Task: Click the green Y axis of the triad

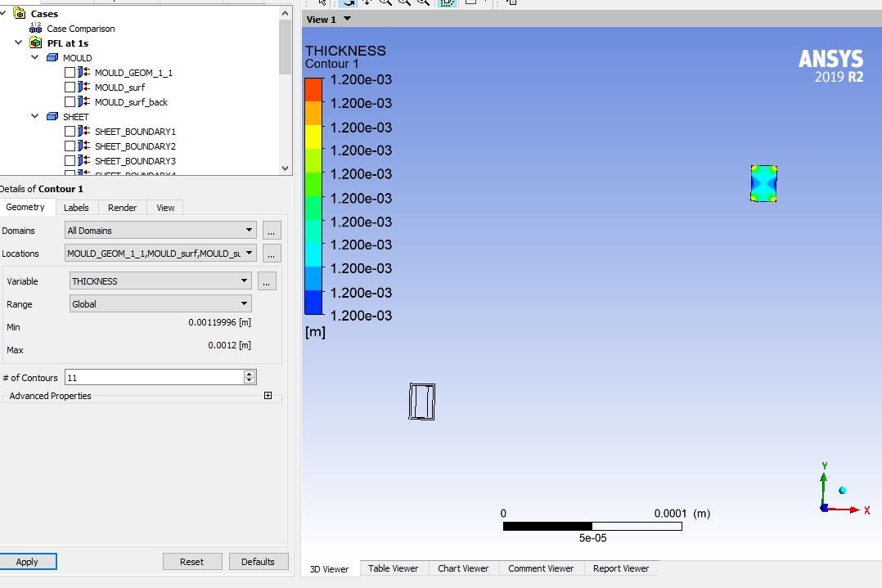Action: [x=823, y=488]
